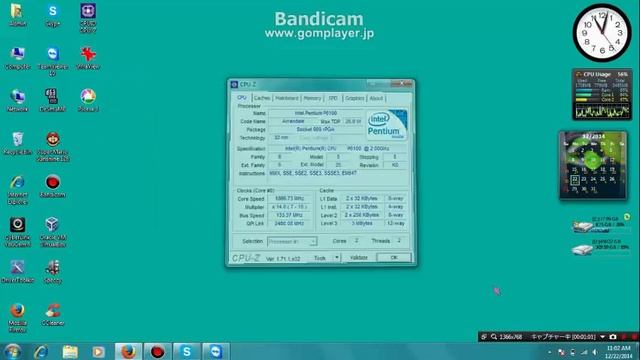Open the SPD tab in CPU-Z

pyautogui.click(x=333, y=98)
